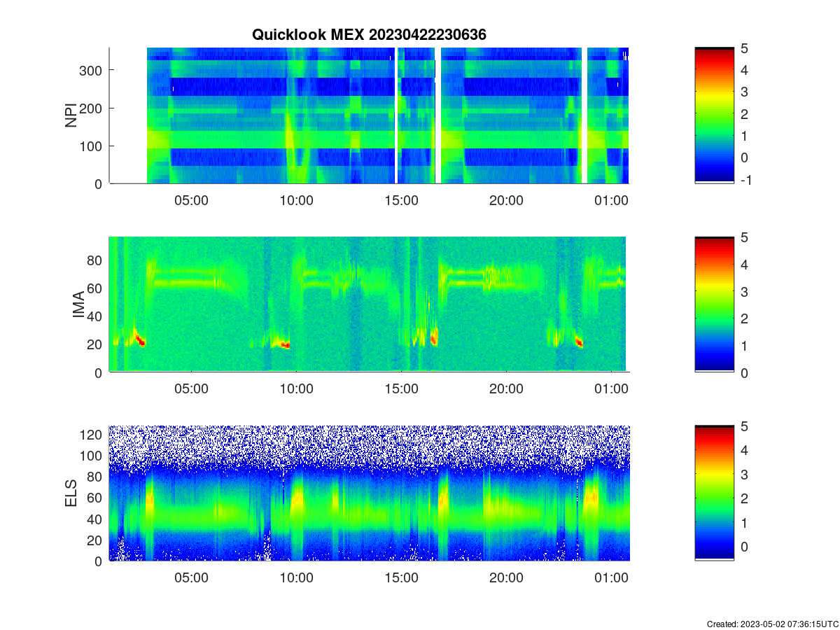Image resolution: width=840 pixels, height=630 pixels.
Task: Select "10:00" time tick of the NPI panel
Action: click(296, 200)
